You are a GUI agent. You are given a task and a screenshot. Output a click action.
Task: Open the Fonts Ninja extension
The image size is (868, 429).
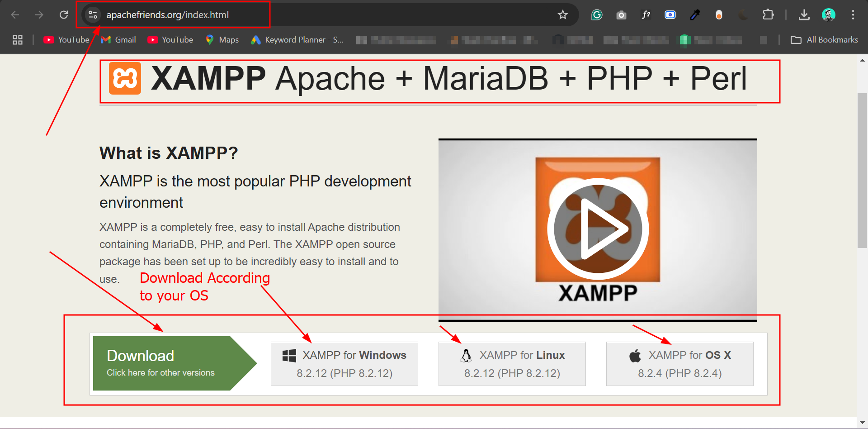pyautogui.click(x=646, y=14)
